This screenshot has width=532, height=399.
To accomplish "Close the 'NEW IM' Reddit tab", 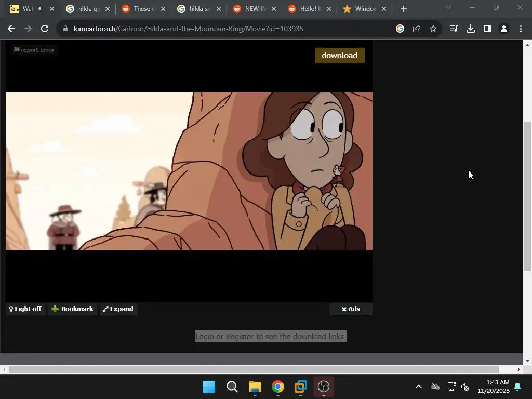I will [274, 9].
